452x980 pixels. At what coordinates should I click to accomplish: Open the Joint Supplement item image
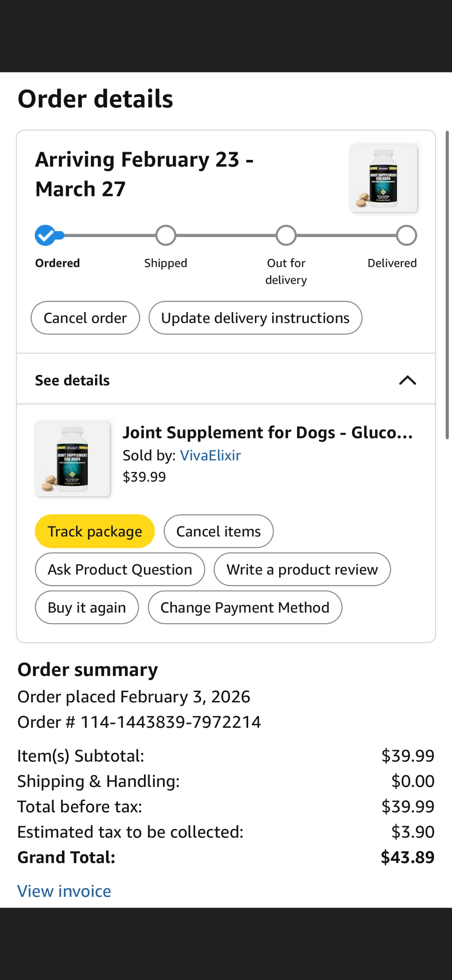pyautogui.click(x=72, y=459)
